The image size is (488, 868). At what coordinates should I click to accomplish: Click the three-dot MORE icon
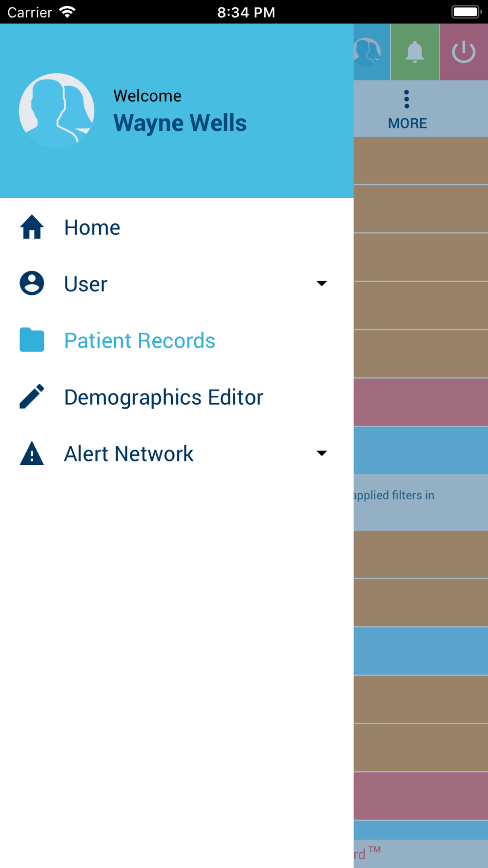407,99
